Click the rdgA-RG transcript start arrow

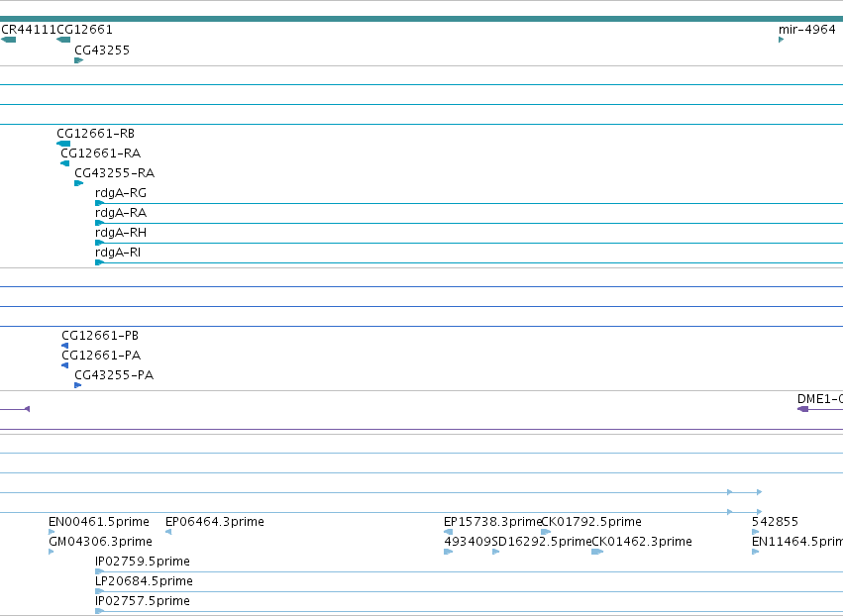click(x=99, y=203)
